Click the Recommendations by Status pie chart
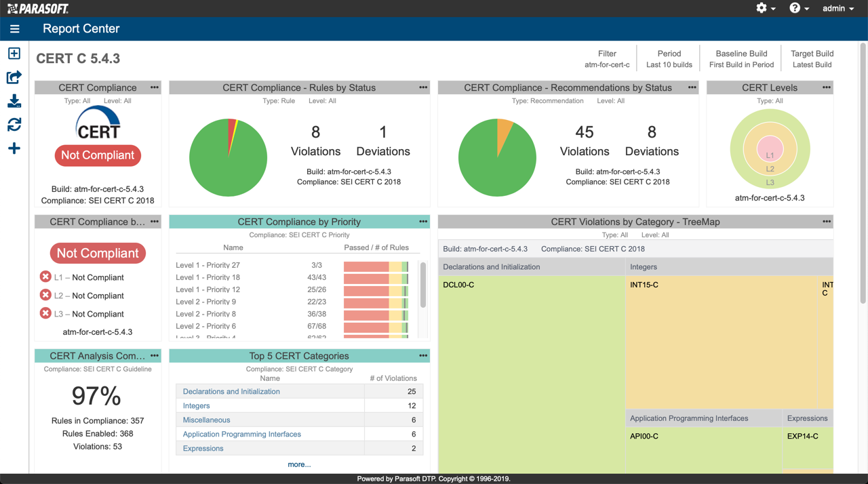868x484 pixels. [x=497, y=158]
